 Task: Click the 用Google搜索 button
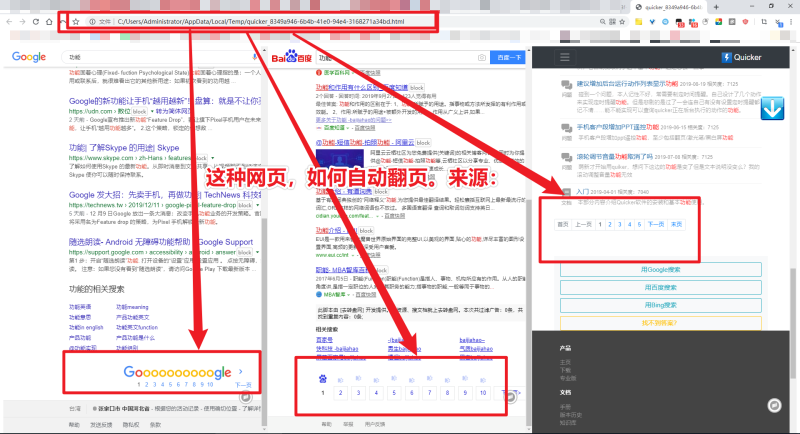660,270
